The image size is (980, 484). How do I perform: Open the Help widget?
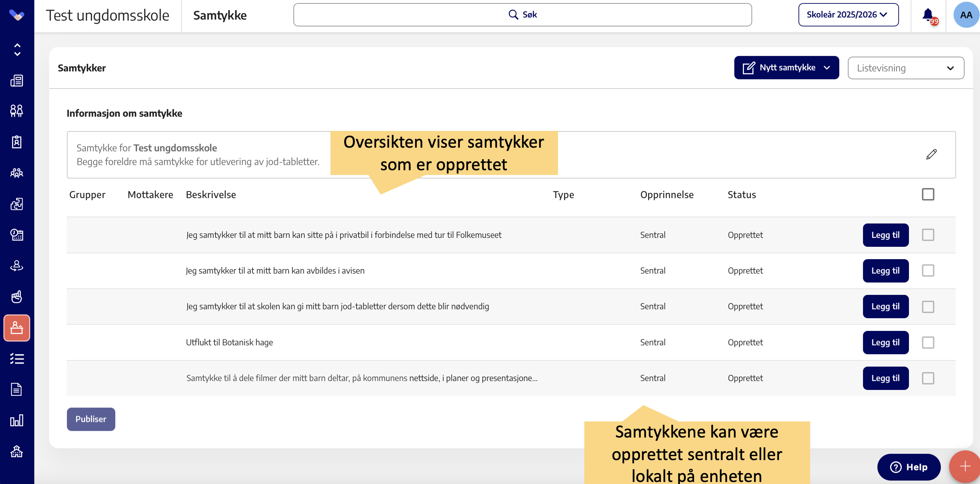(909, 467)
